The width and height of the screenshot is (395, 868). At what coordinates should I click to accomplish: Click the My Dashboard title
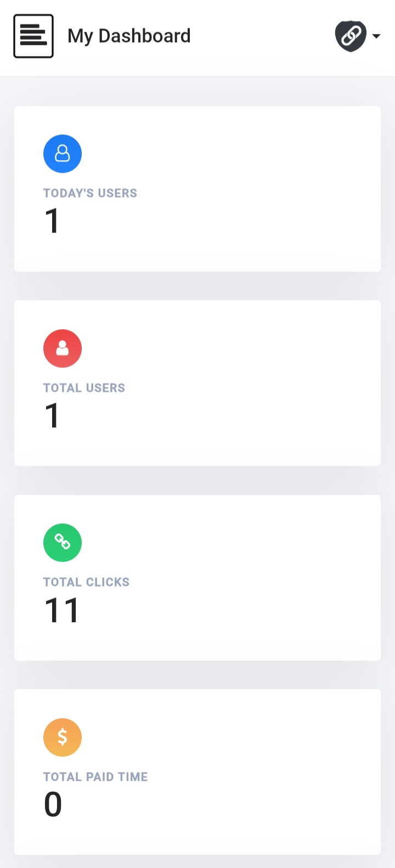pos(129,36)
